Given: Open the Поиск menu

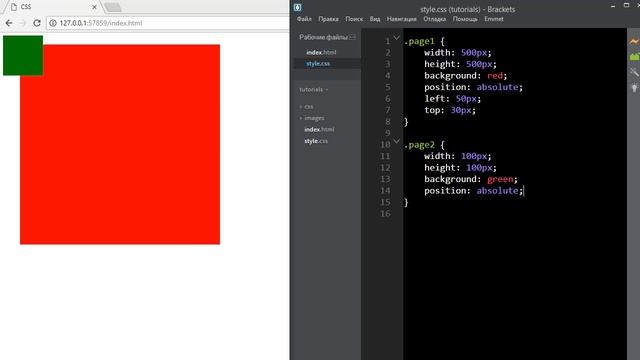Looking at the screenshot, I should [x=354, y=19].
